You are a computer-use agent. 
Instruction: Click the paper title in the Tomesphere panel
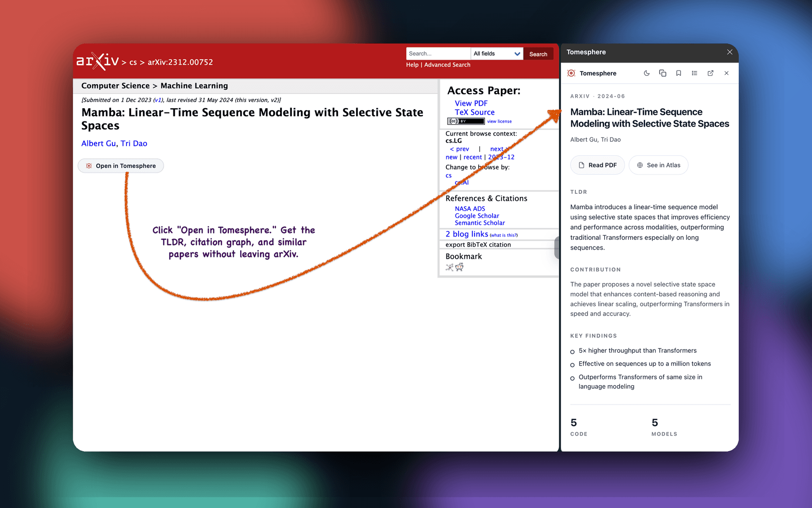coord(650,118)
